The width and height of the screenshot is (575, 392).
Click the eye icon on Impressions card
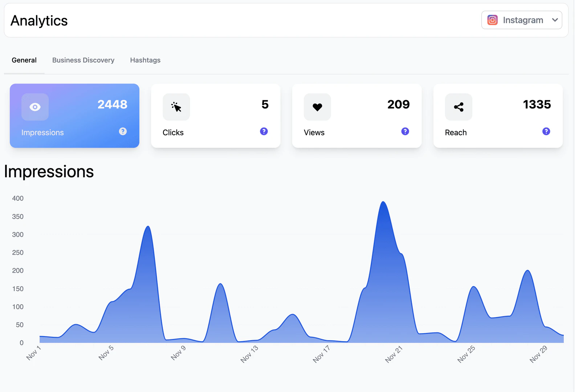pyautogui.click(x=35, y=107)
